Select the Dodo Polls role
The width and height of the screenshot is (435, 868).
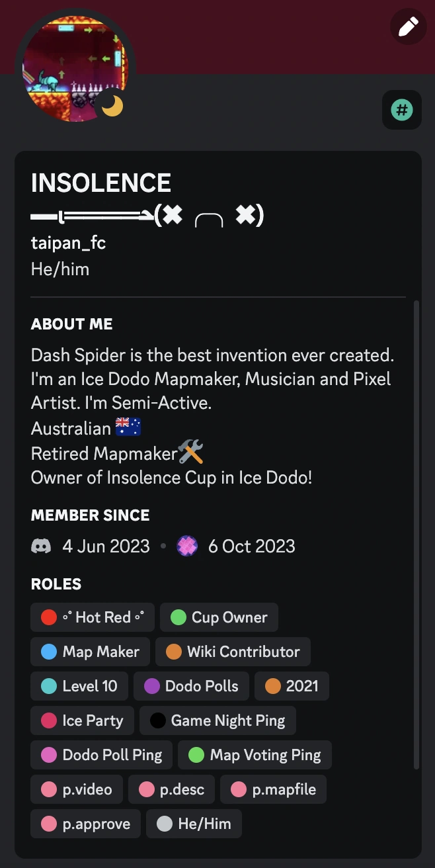(x=191, y=686)
